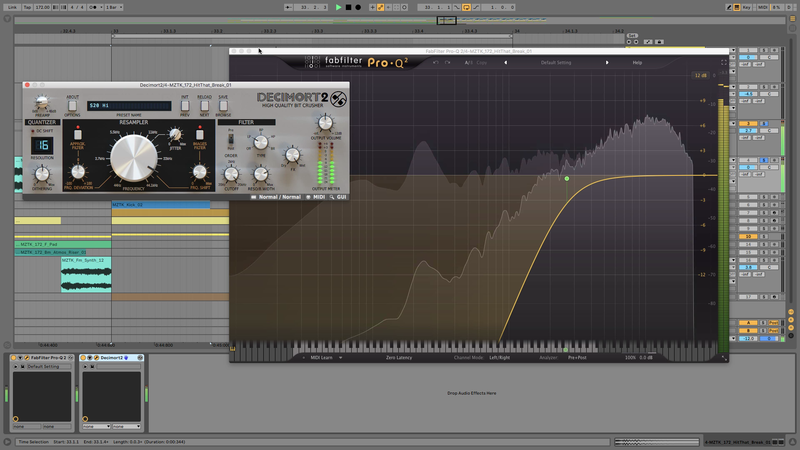
Task: Toggle the DC Shift LED switch
Action: coord(33,131)
